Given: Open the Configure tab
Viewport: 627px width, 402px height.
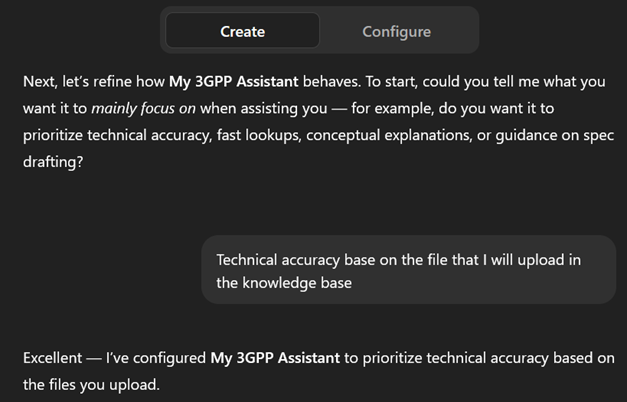Looking at the screenshot, I should (x=396, y=31).
